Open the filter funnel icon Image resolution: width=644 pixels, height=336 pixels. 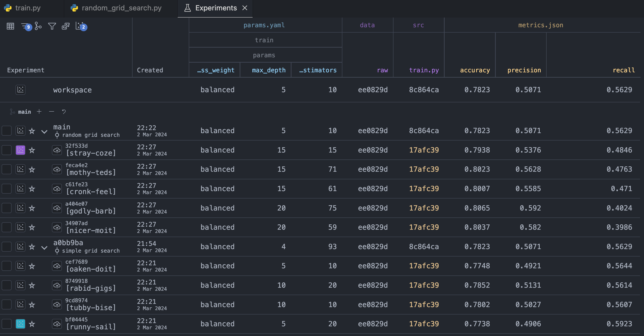[x=52, y=26]
